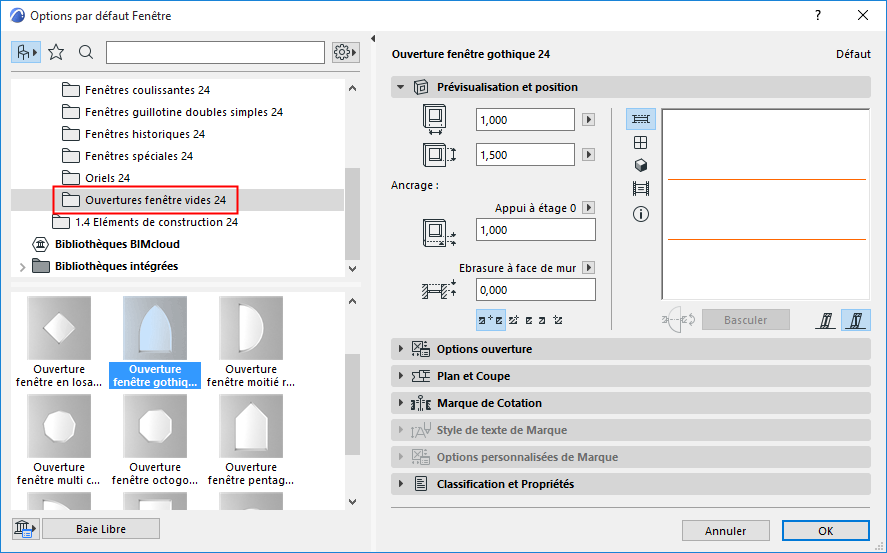
Task: Open the Appui à étage 0 anchor menu
Action: pos(588,208)
